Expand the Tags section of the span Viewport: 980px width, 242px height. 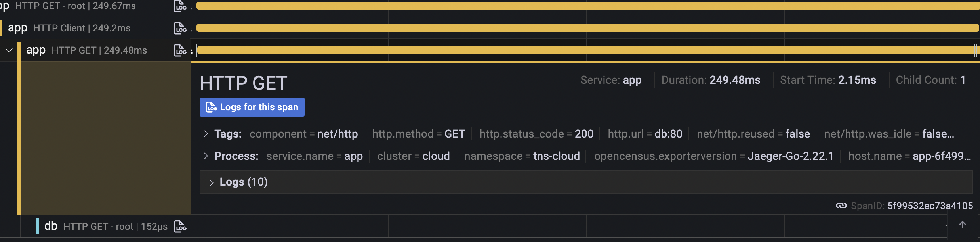pyautogui.click(x=206, y=134)
